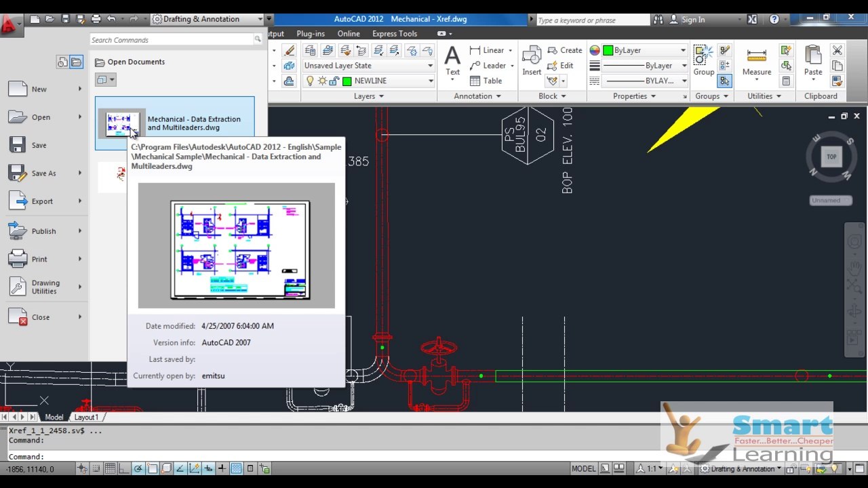Select New in application menu
This screenshot has width=868, height=488.
(x=44, y=89)
